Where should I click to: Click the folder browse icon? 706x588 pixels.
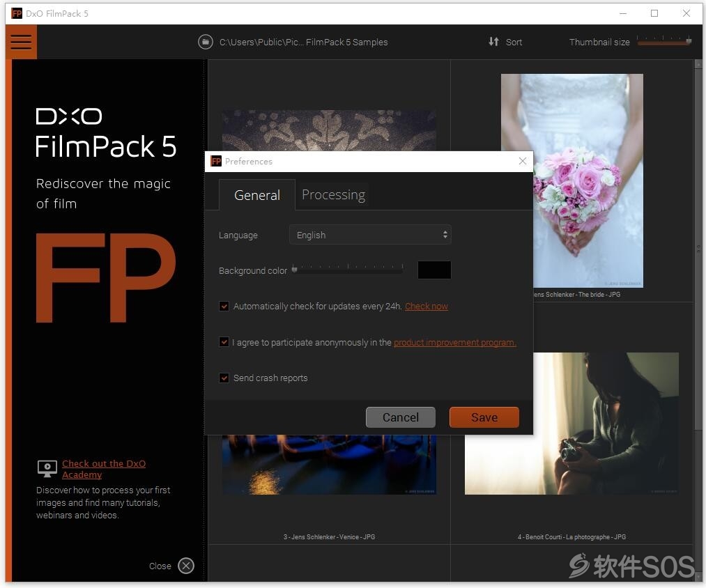pyautogui.click(x=206, y=42)
